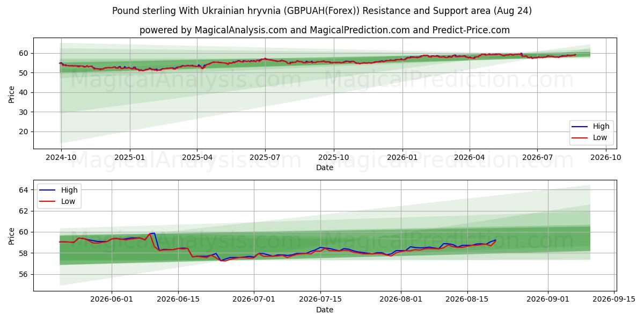Click the '2026-01' date tick label
Image resolution: width=644 pixels, height=322 pixels.
click(x=402, y=158)
